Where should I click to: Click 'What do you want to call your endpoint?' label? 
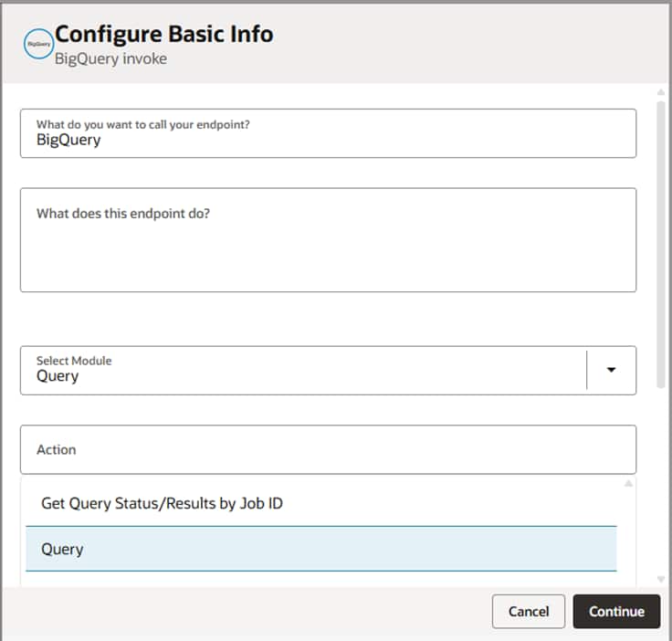click(143, 124)
